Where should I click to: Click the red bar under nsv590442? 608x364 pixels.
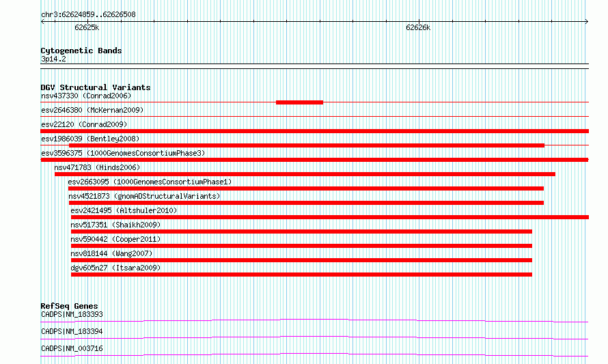(301, 246)
